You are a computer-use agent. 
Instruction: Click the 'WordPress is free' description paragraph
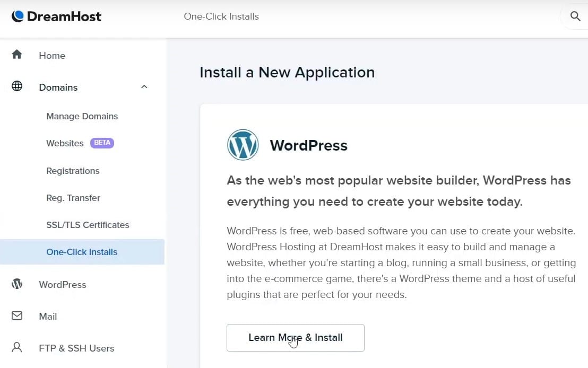[x=401, y=262]
